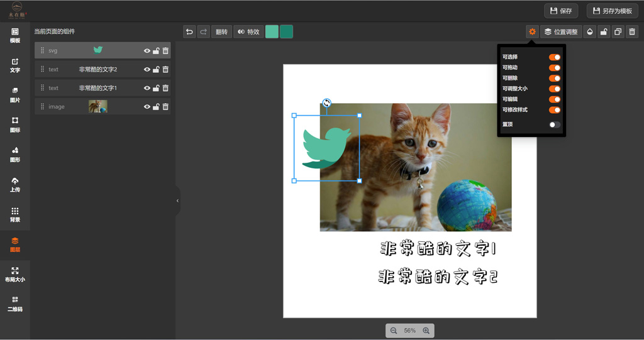Click the orange gear settings icon
The image size is (644, 340).
(532, 31)
